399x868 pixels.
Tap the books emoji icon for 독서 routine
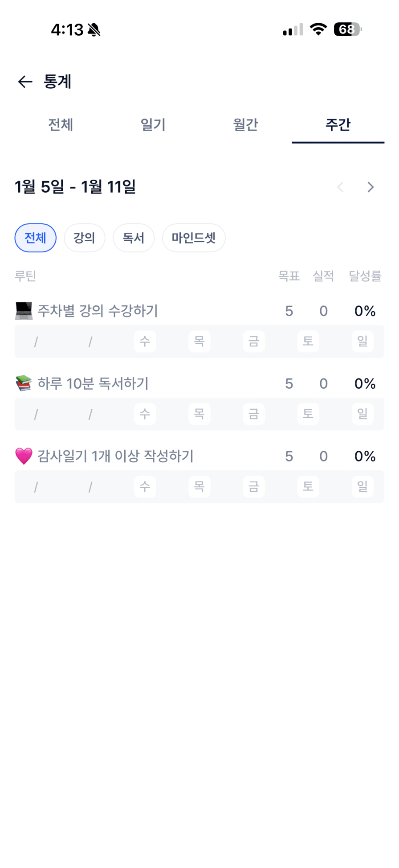tap(24, 383)
